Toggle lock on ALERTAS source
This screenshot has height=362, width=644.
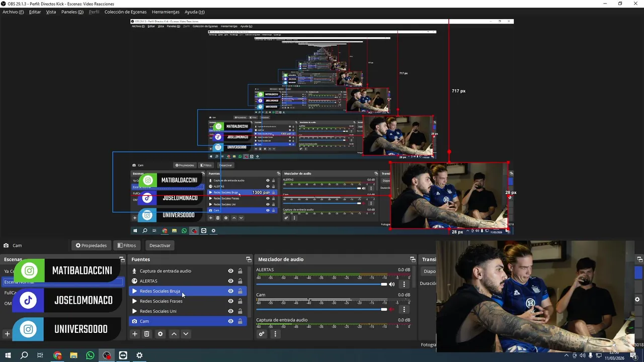click(x=240, y=281)
